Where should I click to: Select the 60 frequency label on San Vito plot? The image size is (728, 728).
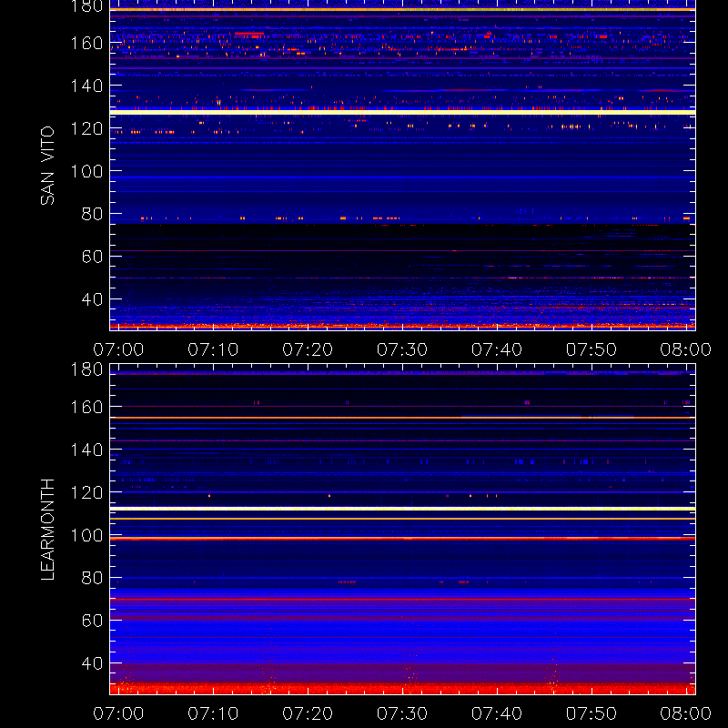[x=92, y=257]
